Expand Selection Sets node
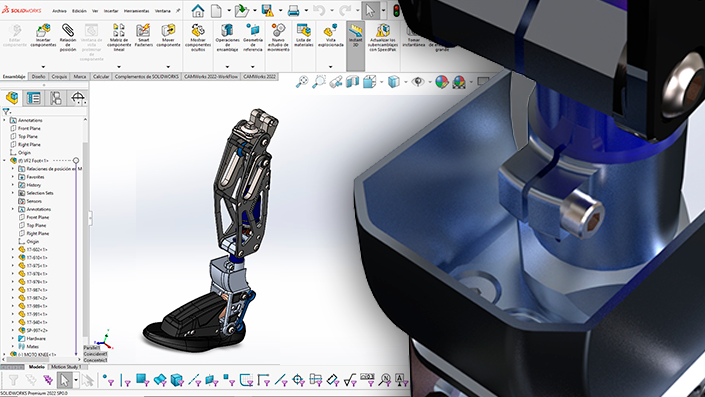This screenshot has height=397, width=705. [13, 193]
